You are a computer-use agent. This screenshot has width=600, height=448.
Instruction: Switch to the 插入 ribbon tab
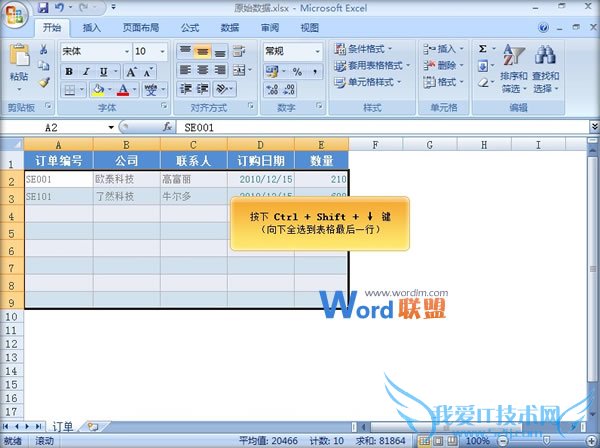[x=92, y=28]
